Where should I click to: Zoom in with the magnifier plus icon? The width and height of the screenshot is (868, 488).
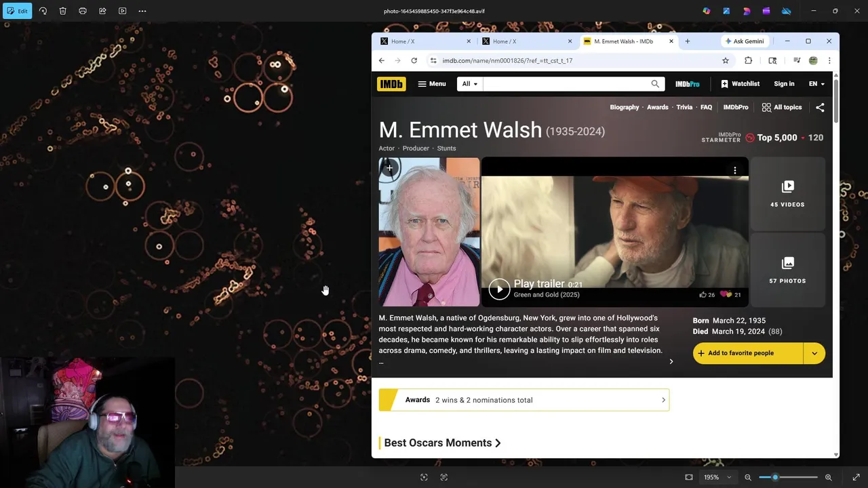pyautogui.click(x=828, y=477)
